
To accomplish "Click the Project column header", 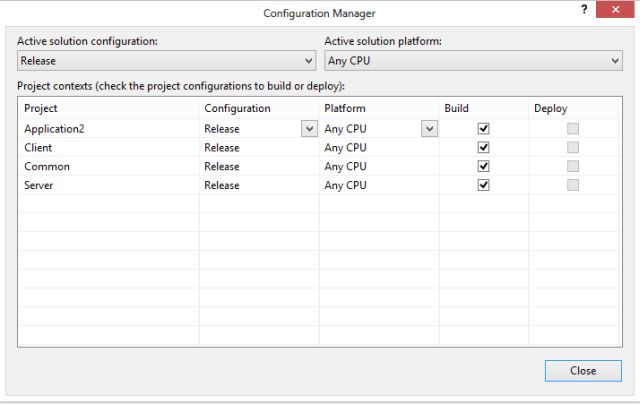I will (x=40, y=108).
